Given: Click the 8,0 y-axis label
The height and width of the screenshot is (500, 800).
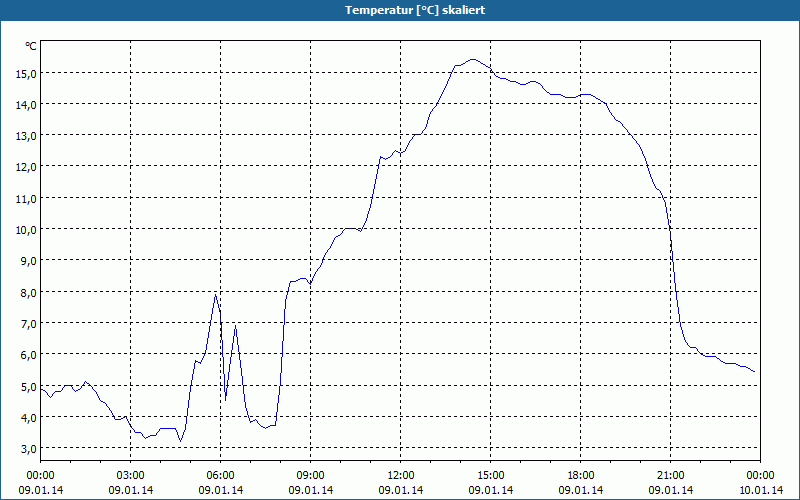Looking at the screenshot, I should (29, 292).
